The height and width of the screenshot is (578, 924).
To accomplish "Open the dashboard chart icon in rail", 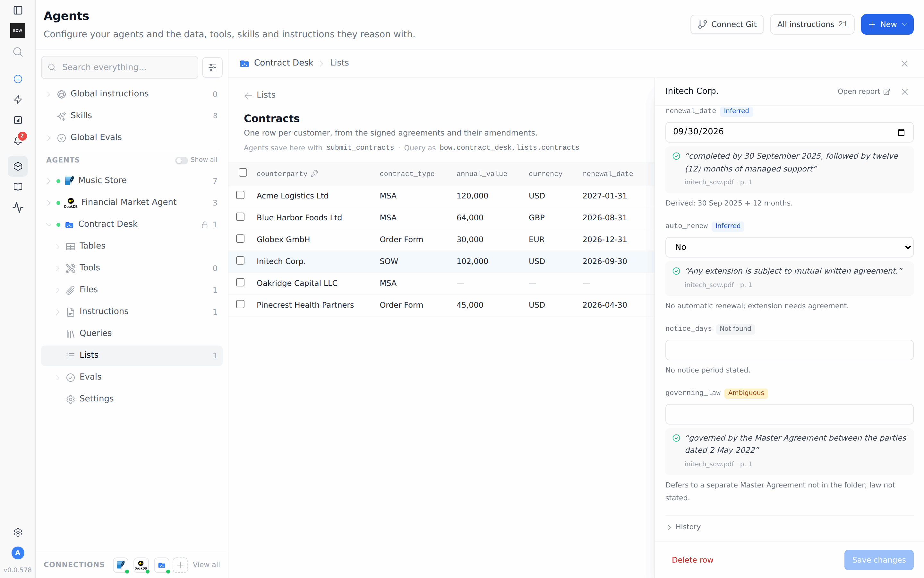I will [18, 120].
